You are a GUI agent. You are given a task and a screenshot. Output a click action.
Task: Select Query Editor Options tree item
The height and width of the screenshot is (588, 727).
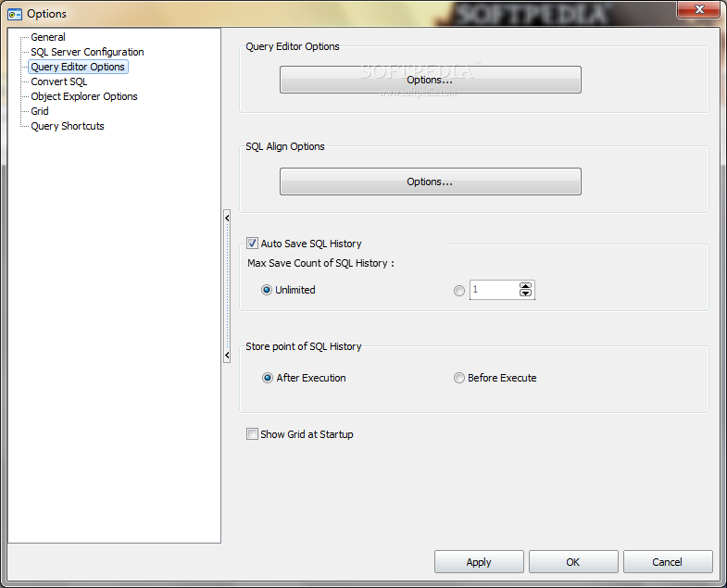[78, 67]
